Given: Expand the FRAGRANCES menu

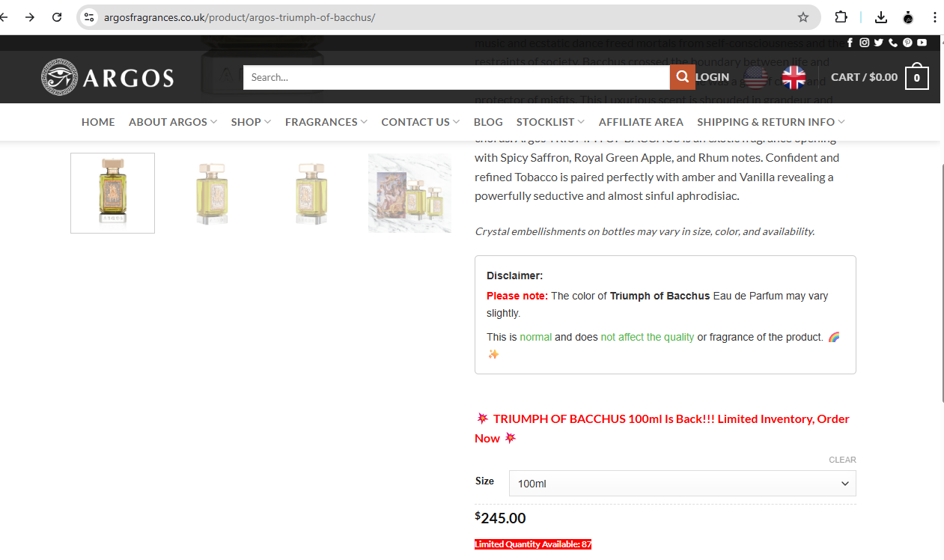Looking at the screenshot, I should click(326, 122).
